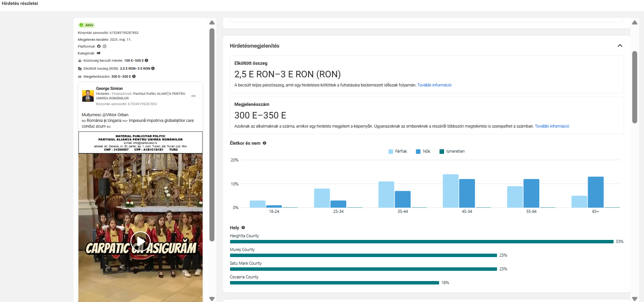The width and height of the screenshot is (644, 302).
Task: Click the Hirdetésmegjelenítés section title
Action: (x=254, y=46)
